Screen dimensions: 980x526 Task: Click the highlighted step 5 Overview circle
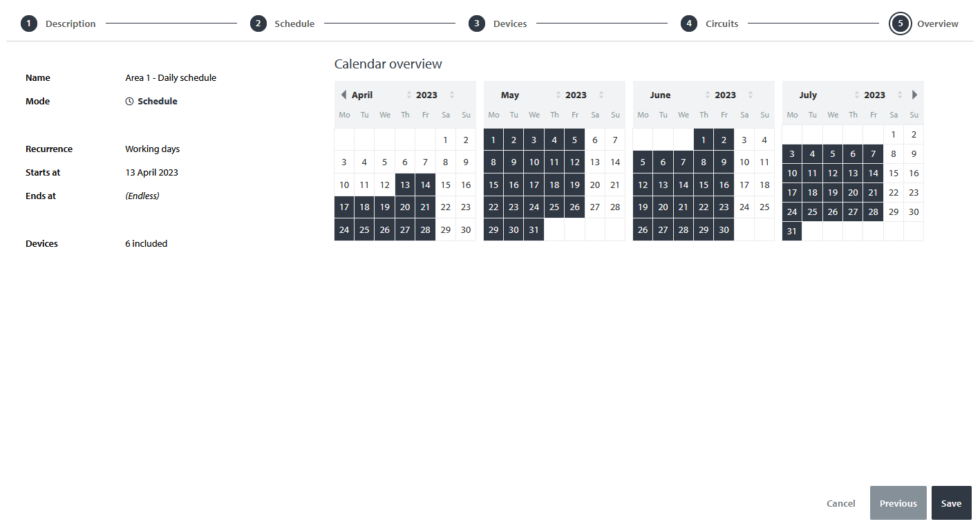(900, 23)
